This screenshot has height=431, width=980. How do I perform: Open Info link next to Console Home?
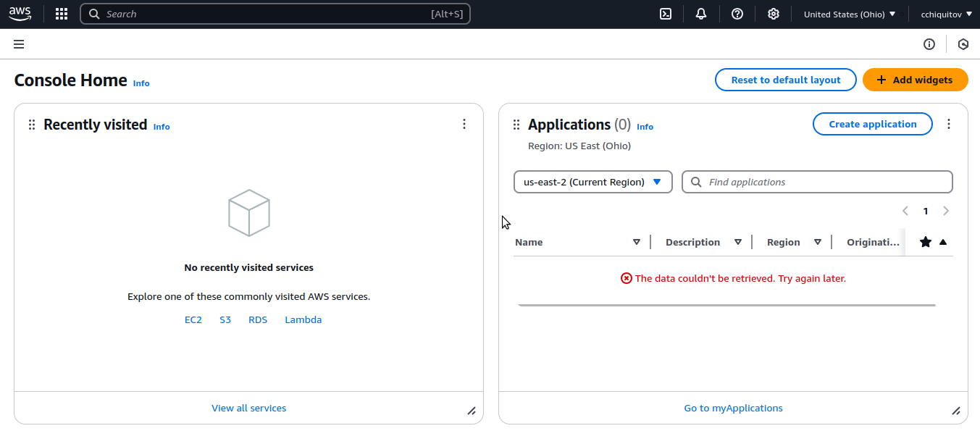[x=141, y=83]
